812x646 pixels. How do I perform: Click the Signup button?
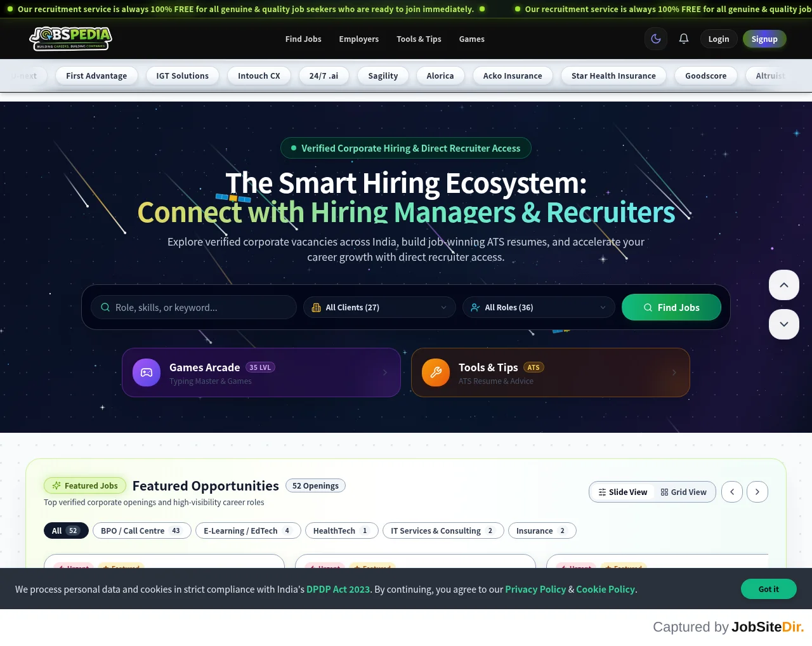764,39
